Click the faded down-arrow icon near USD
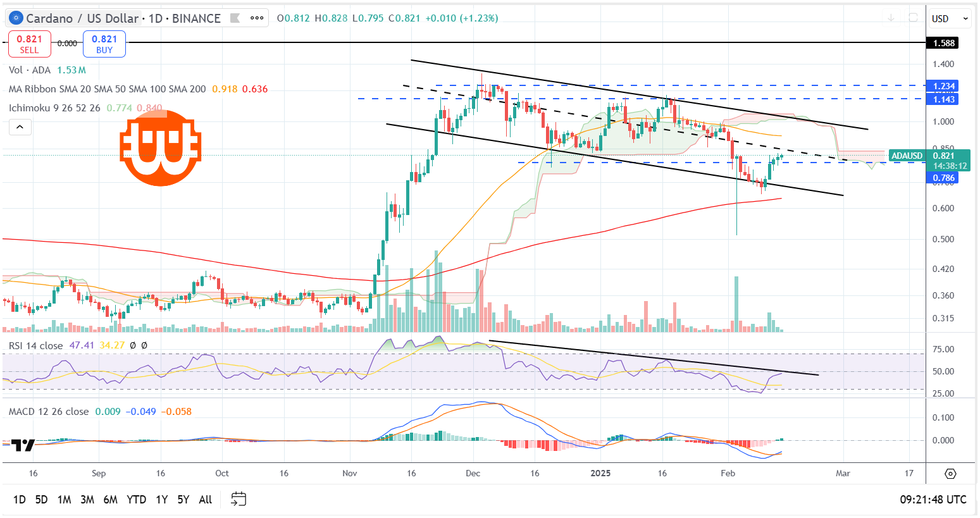This screenshot has height=518, width=980. click(x=891, y=18)
